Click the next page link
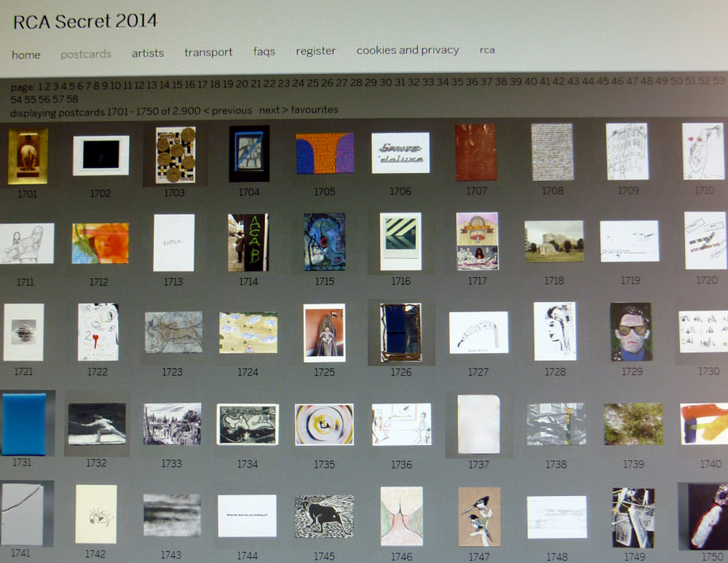The image size is (728, 563). (x=274, y=110)
